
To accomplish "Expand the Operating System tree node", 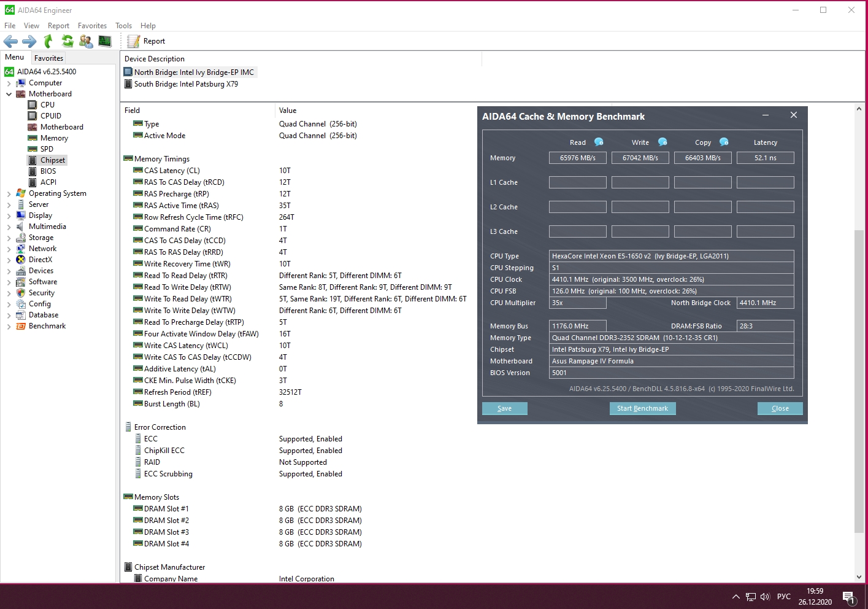I will (x=9, y=194).
